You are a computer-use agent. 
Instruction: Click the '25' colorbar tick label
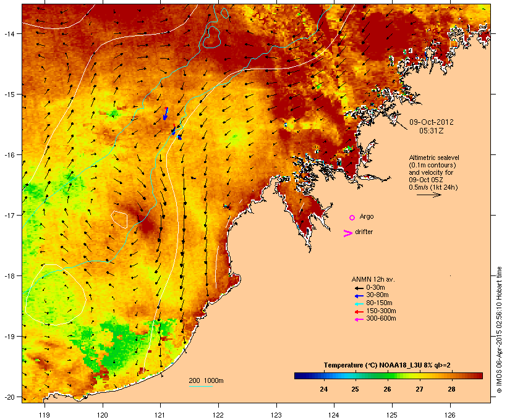[356, 389]
